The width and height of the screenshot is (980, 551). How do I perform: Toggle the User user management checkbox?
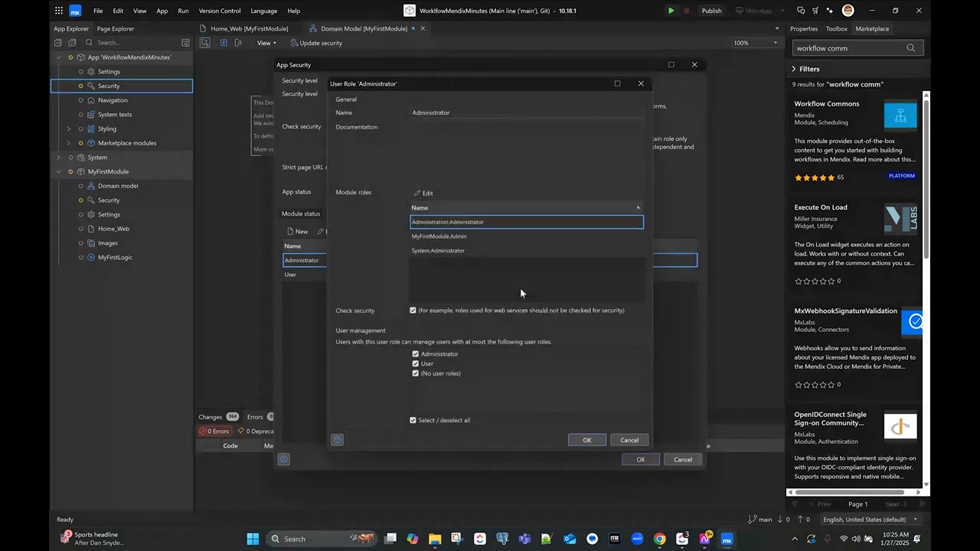(x=416, y=364)
